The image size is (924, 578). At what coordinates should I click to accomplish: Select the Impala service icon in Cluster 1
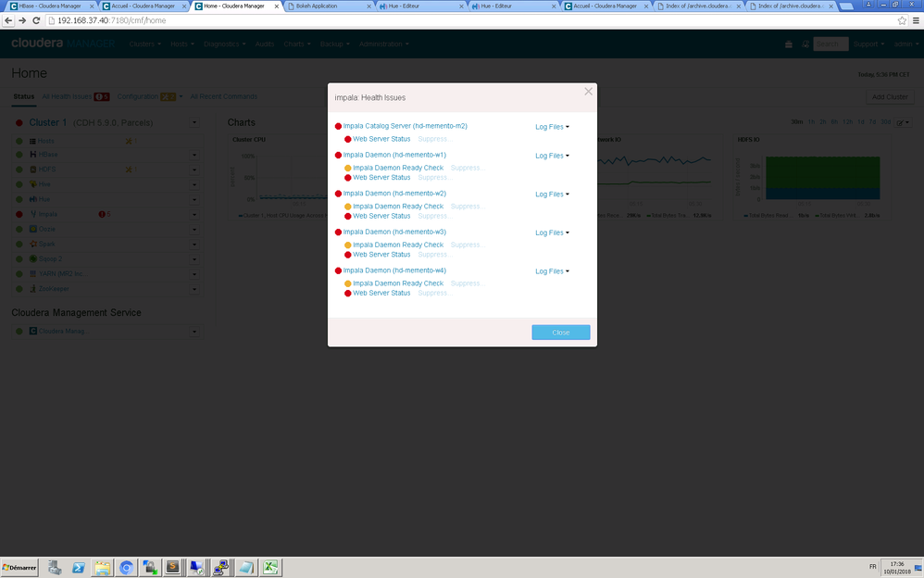[x=31, y=214]
